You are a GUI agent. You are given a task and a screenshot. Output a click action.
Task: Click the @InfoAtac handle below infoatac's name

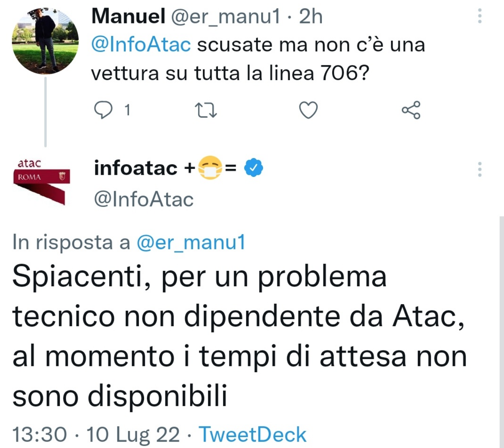pos(144,199)
